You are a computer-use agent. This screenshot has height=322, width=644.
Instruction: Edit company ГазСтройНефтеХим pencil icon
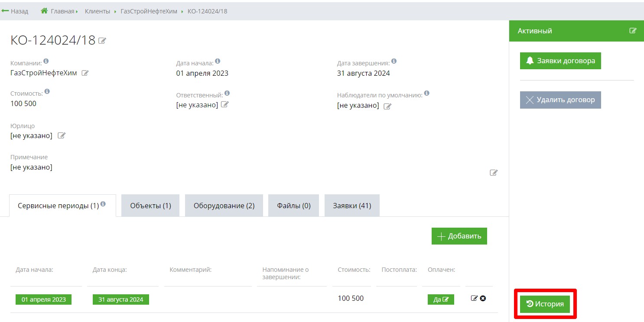pos(85,73)
